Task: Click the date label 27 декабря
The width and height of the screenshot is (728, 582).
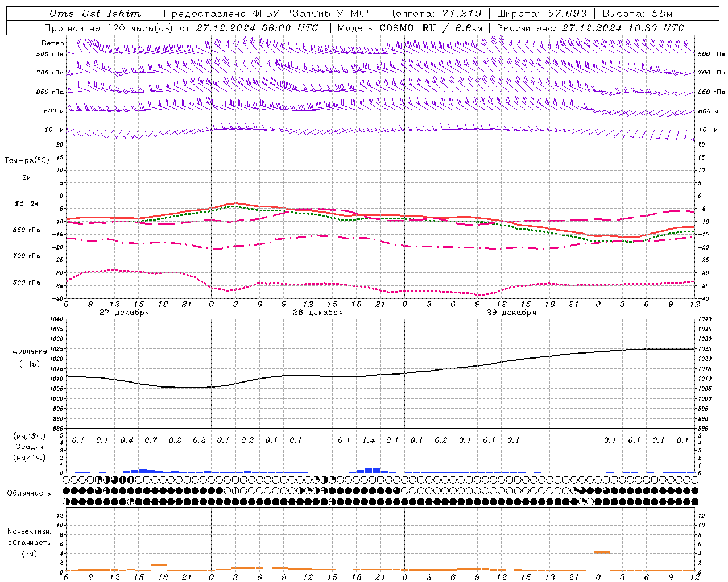Action: (x=124, y=313)
